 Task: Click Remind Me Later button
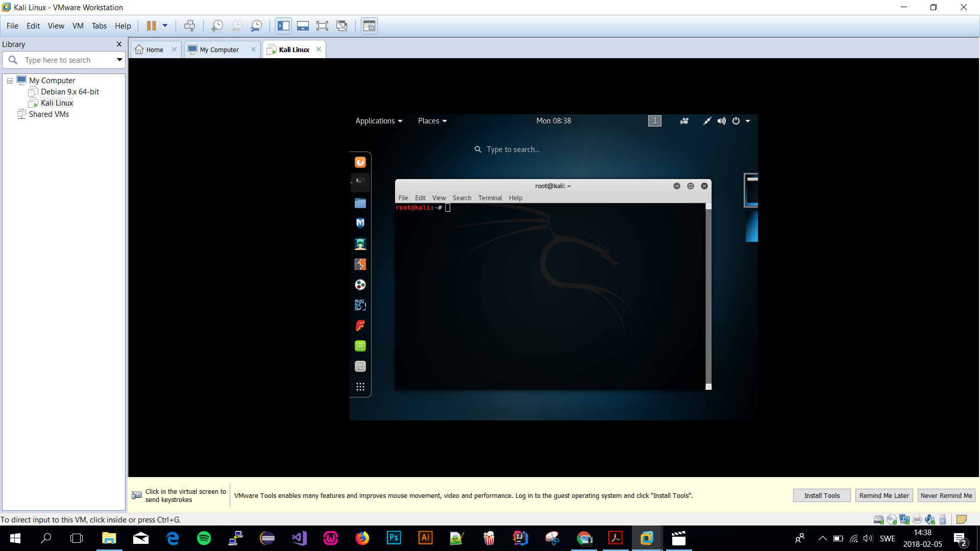[884, 495]
